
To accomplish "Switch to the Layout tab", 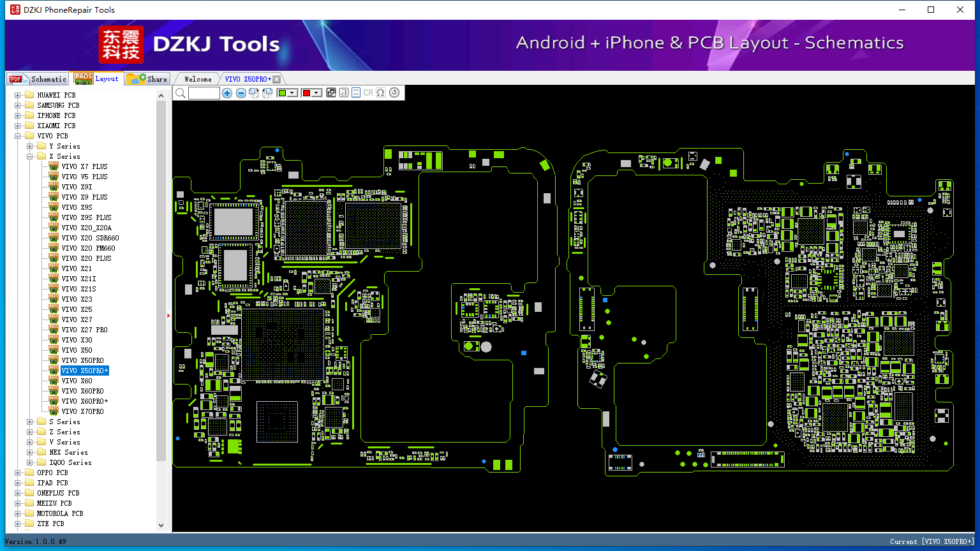I will (x=96, y=78).
